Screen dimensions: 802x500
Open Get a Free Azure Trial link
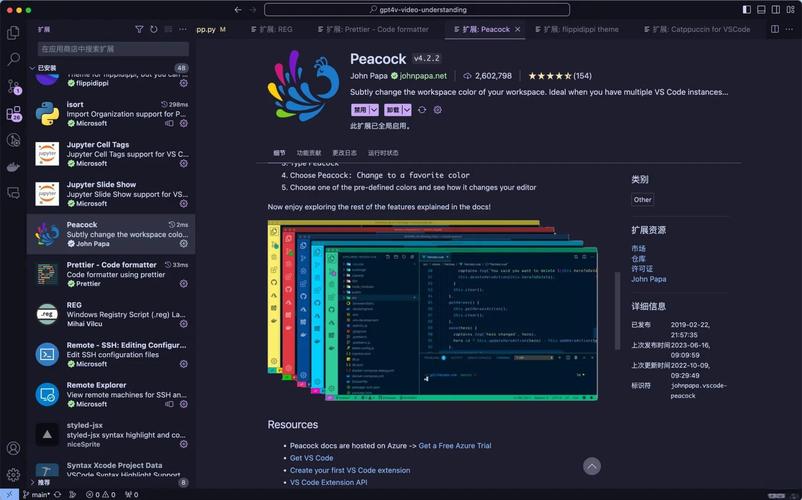[x=455, y=446]
